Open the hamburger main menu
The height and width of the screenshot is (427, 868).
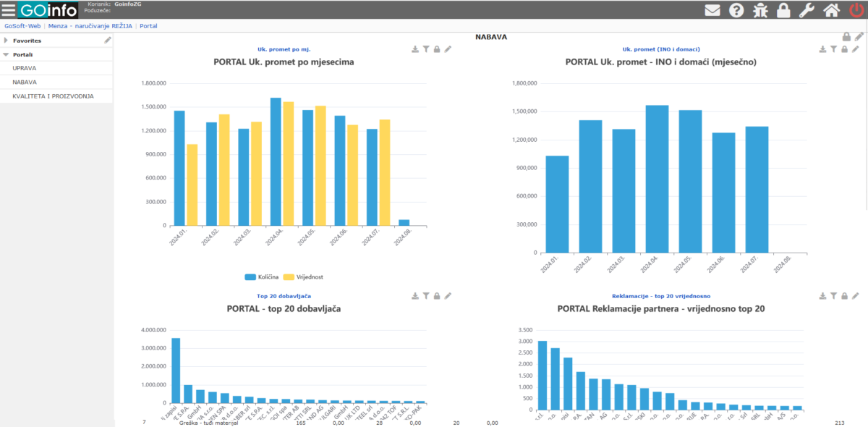[x=8, y=10]
